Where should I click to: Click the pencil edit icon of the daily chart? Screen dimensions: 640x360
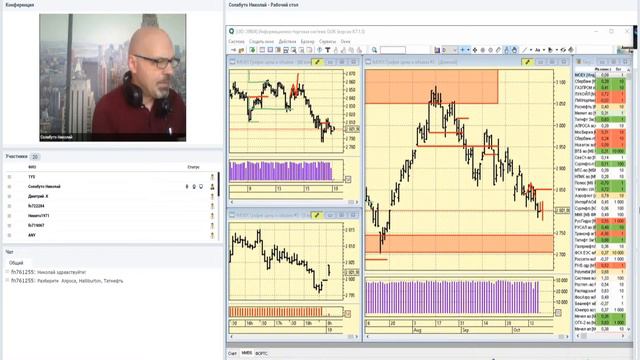[527, 62]
